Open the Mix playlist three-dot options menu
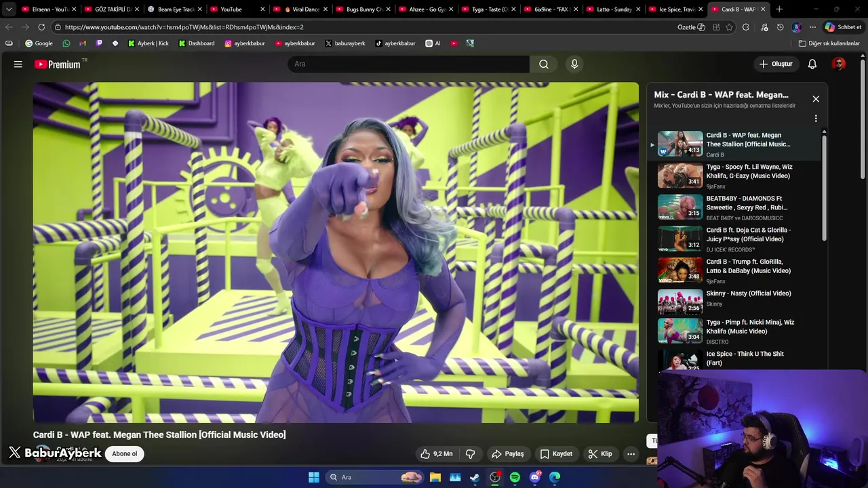 click(x=816, y=118)
